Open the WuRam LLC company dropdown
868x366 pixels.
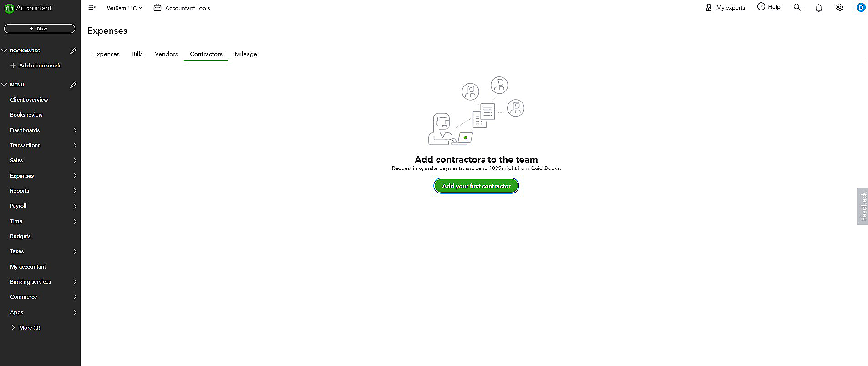click(124, 8)
